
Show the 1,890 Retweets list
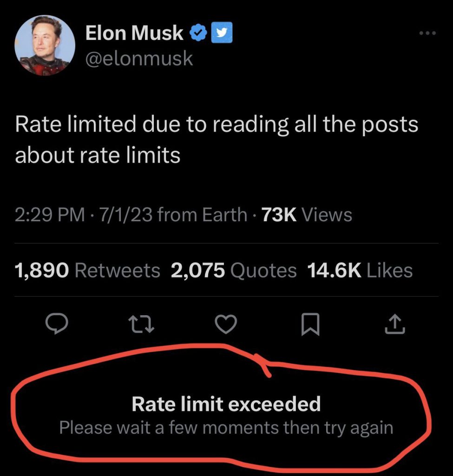coord(87,270)
